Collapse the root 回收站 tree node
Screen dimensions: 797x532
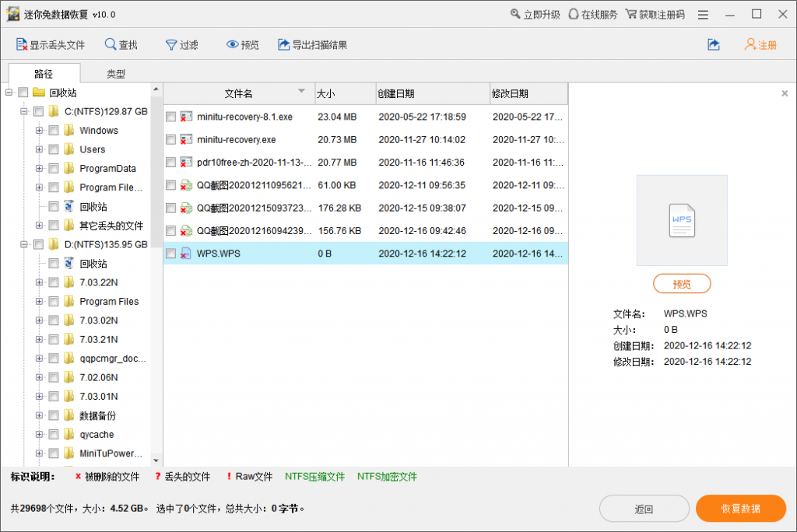pos(9,92)
